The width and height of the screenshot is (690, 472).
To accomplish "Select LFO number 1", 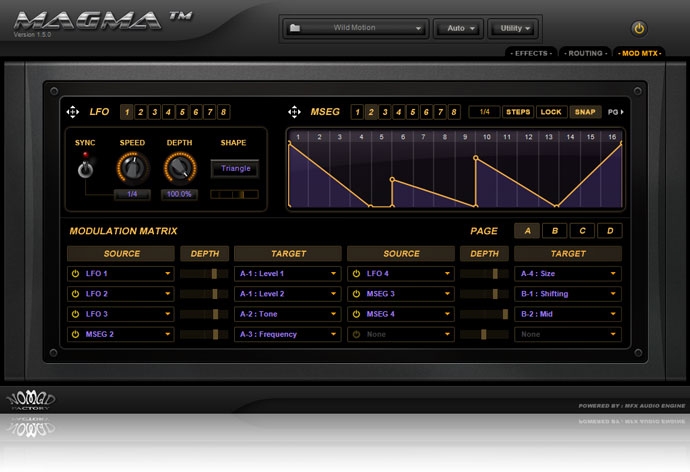I will [x=127, y=112].
